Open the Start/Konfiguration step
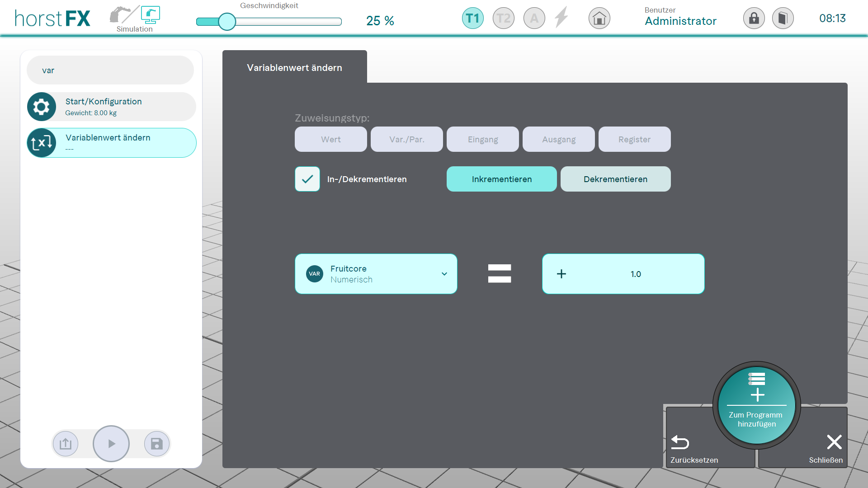Viewport: 868px width, 488px height. (112, 107)
